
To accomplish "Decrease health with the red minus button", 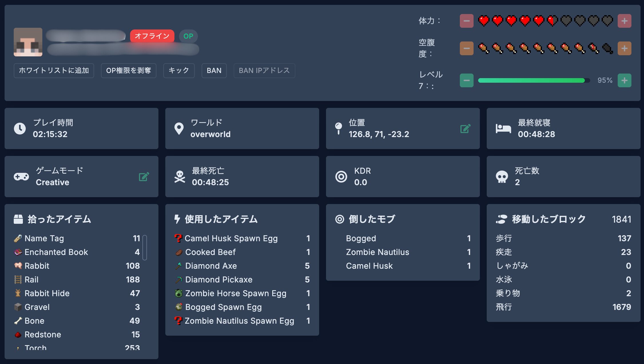I will coord(466,21).
